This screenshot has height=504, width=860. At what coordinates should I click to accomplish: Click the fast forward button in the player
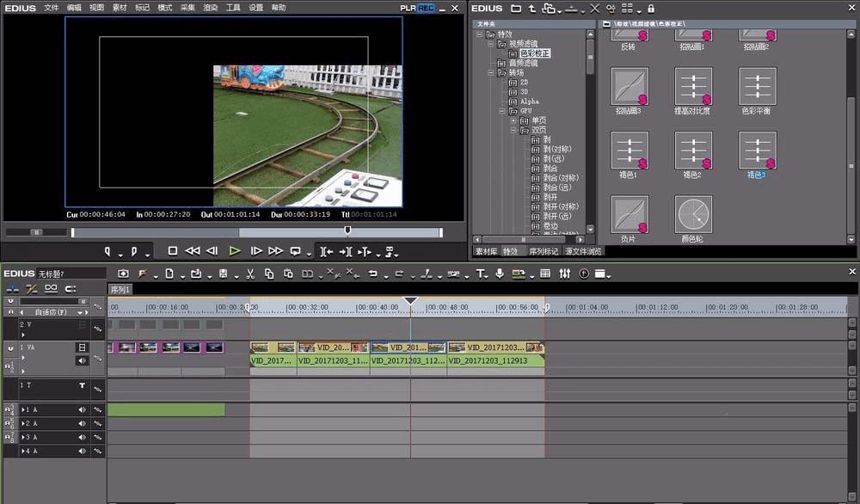(x=275, y=251)
